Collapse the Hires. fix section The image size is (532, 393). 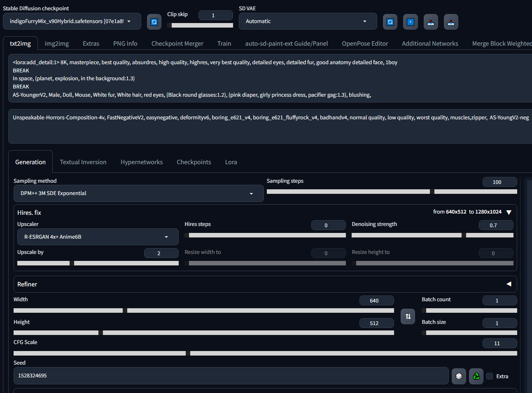509,212
